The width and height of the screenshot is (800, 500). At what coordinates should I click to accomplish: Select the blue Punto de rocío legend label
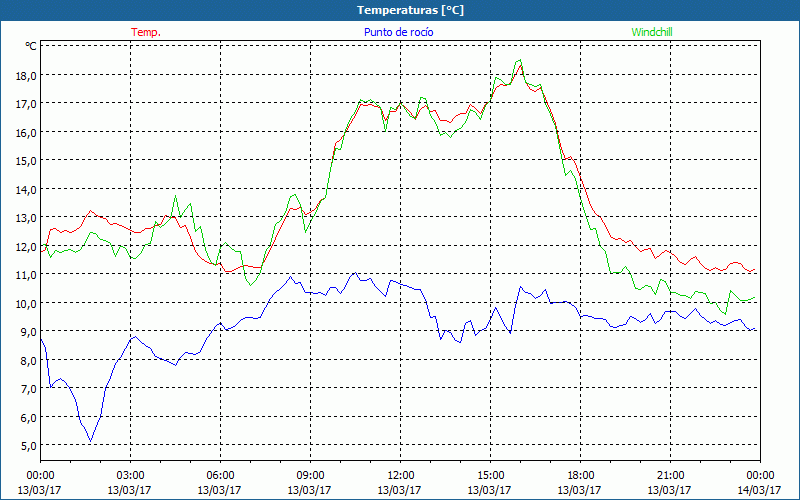click(x=398, y=32)
